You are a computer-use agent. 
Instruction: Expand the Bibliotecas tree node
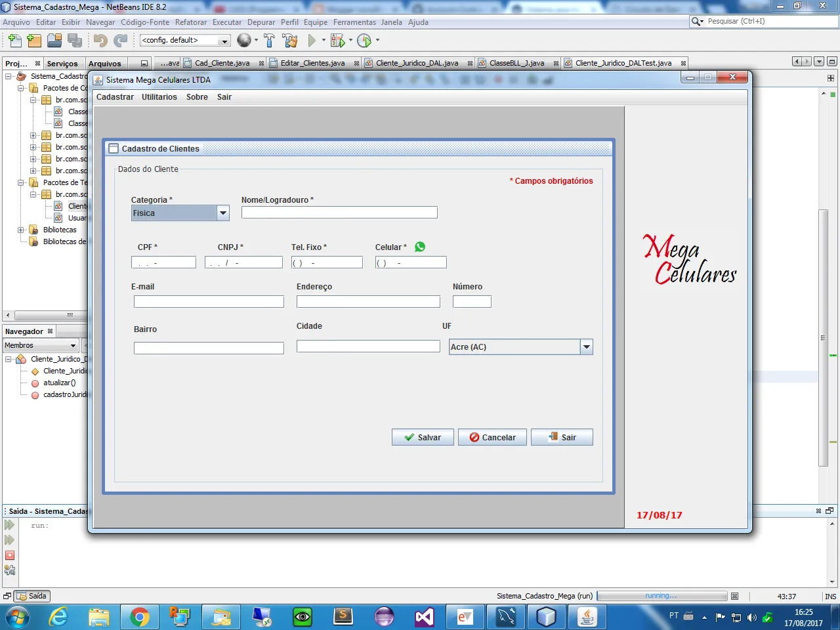(22, 230)
